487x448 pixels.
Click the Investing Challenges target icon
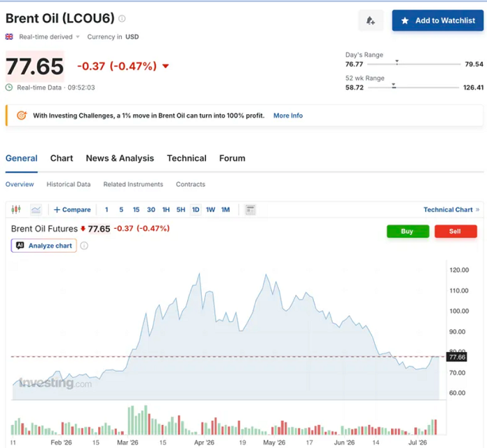(22, 115)
